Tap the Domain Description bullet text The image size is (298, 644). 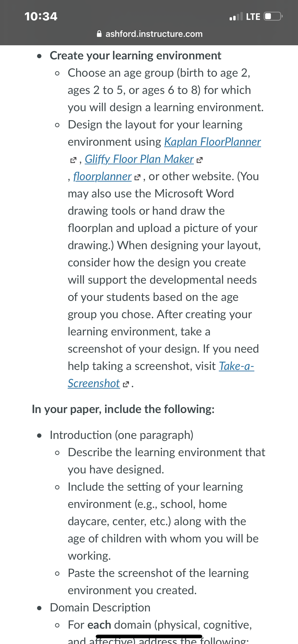pyautogui.click(x=100, y=608)
